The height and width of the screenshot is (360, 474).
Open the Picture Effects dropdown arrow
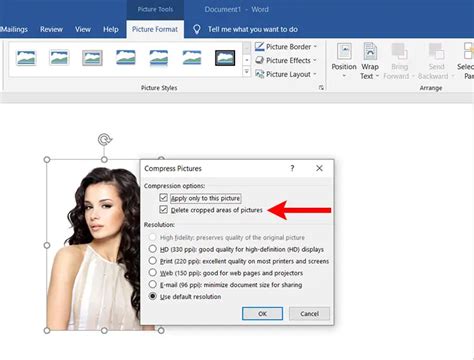(x=314, y=60)
